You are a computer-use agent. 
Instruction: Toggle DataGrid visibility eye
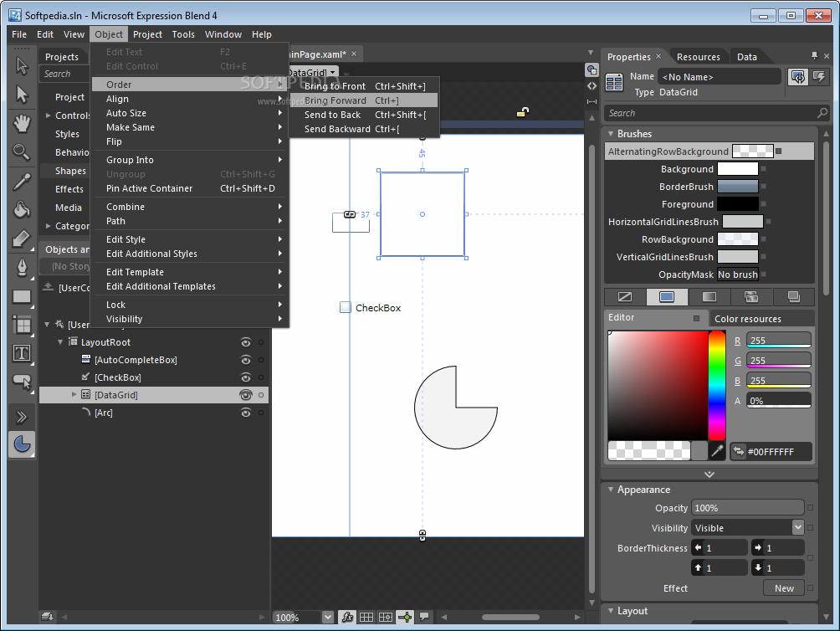(246, 395)
